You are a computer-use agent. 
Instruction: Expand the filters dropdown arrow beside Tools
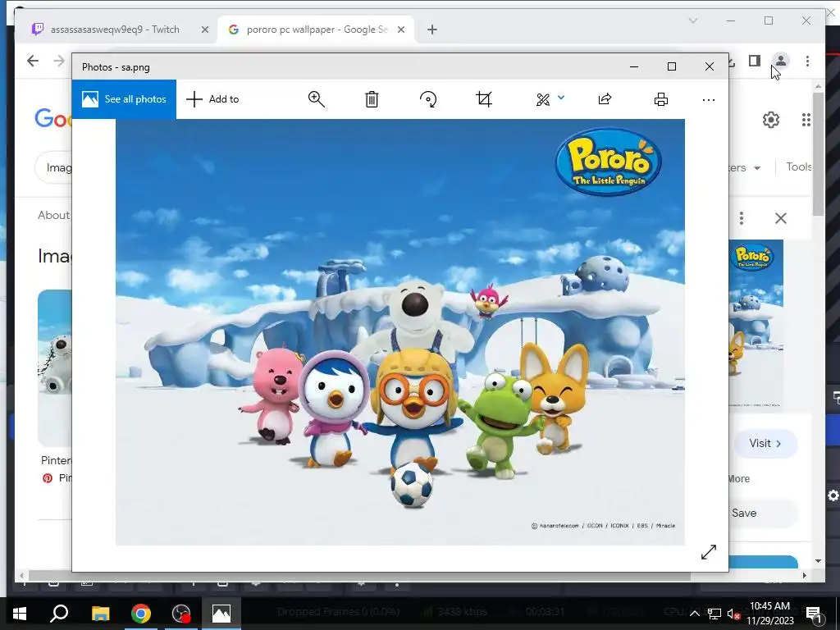pyautogui.click(x=757, y=167)
